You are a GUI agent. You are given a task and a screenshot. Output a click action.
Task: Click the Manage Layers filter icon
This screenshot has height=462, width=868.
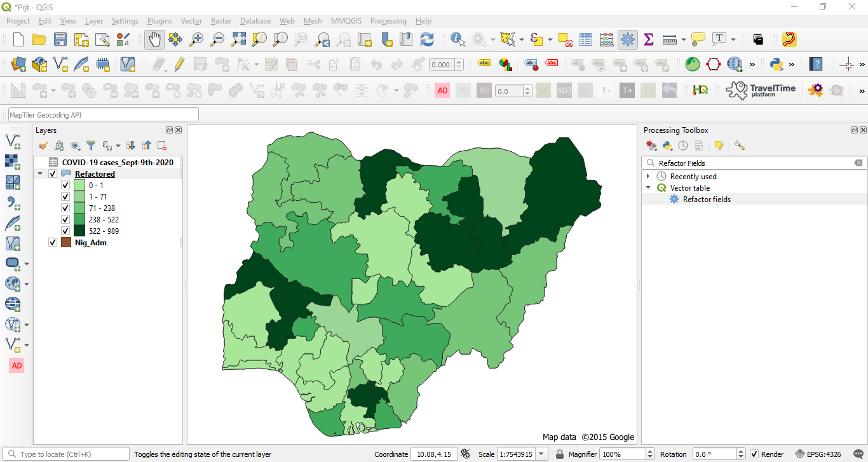[91, 146]
